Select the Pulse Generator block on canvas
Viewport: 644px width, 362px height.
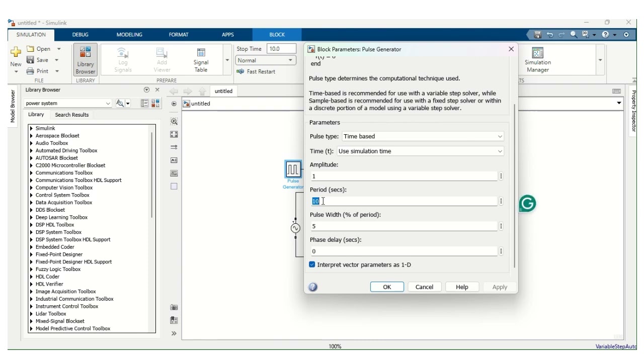(x=293, y=169)
